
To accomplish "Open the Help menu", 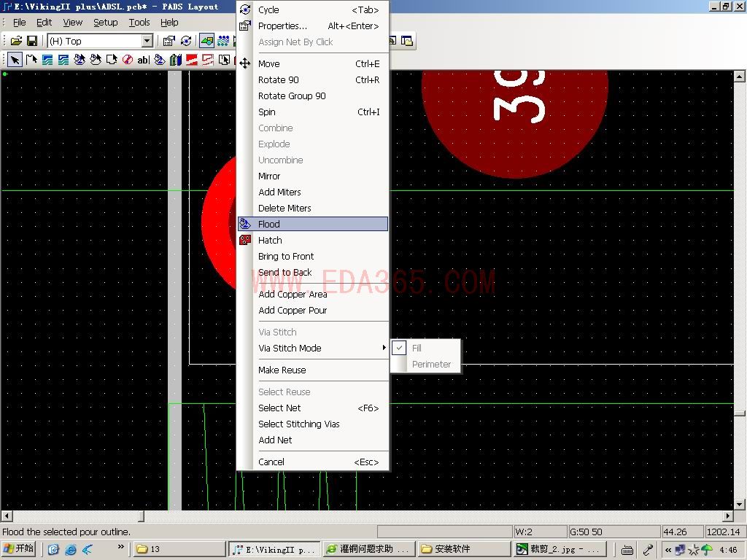I will [x=169, y=23].
